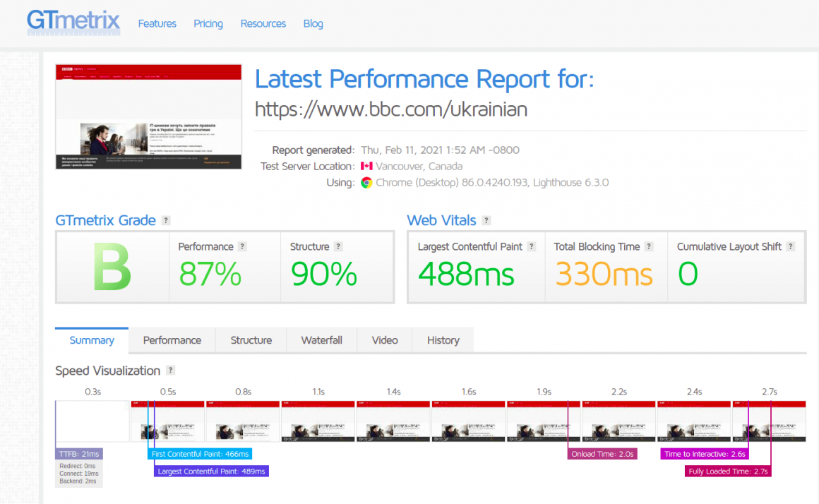
Task: Click help icon next to Speed Visualization
Action: [170, 371]
